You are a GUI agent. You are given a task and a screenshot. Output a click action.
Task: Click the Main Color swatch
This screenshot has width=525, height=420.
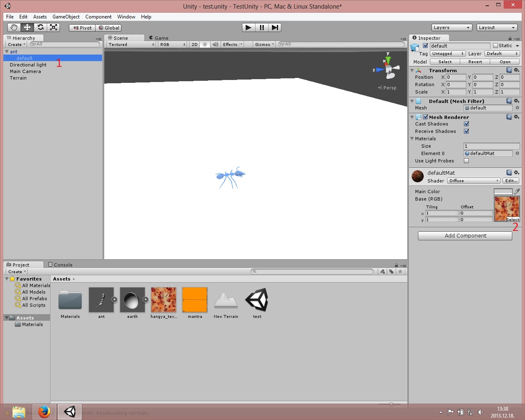click(503, 192)
